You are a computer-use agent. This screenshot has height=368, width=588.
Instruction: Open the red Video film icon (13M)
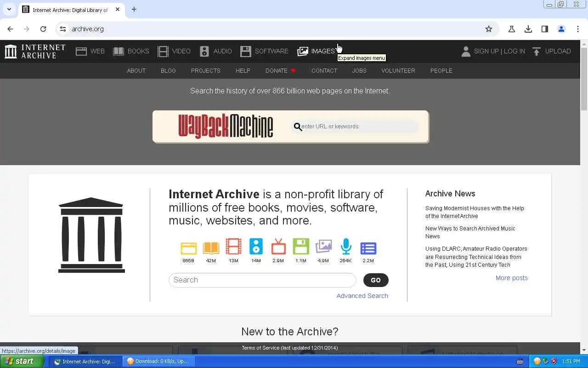(x=233, y=247)
